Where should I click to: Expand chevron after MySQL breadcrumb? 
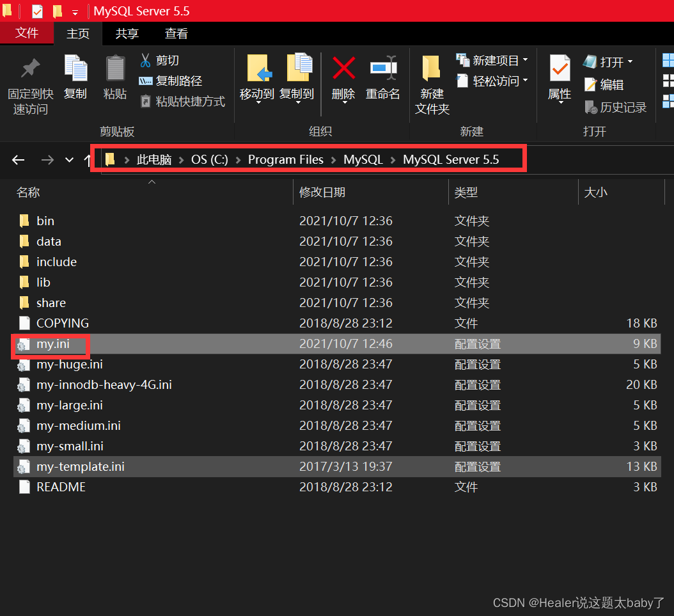(393, 160)
